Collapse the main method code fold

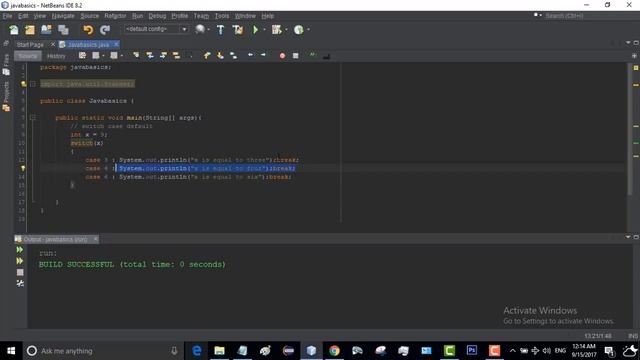click(x=33, y=118)
